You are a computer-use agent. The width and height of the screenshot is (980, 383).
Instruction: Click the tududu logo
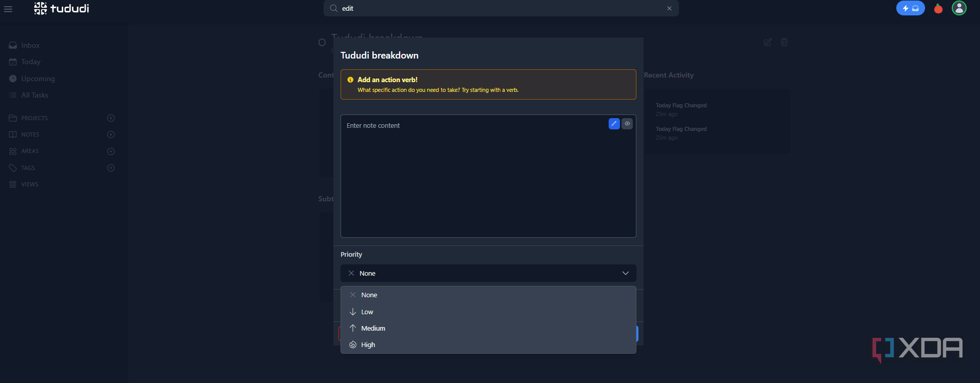pyautogui.click(x=62, y=8)
